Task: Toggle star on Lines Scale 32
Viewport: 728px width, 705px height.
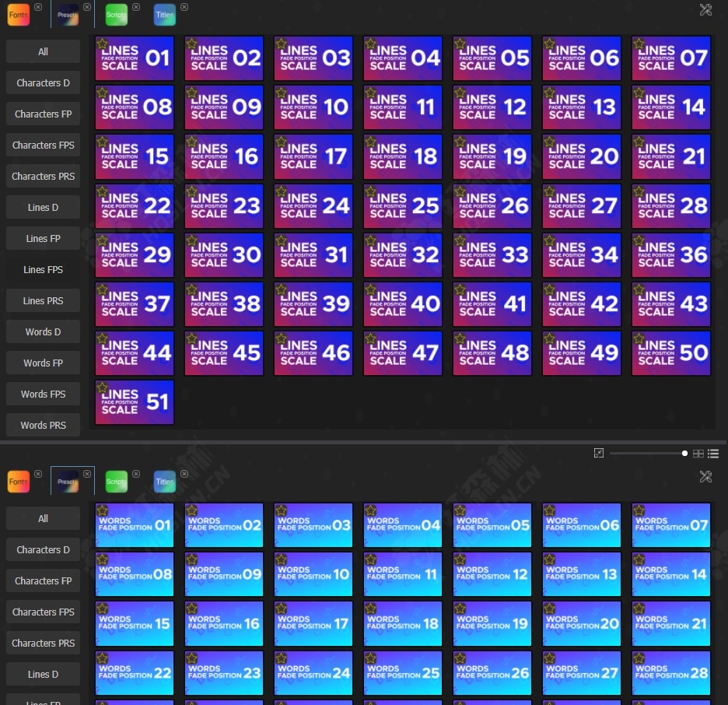Action: pos(370,240)
